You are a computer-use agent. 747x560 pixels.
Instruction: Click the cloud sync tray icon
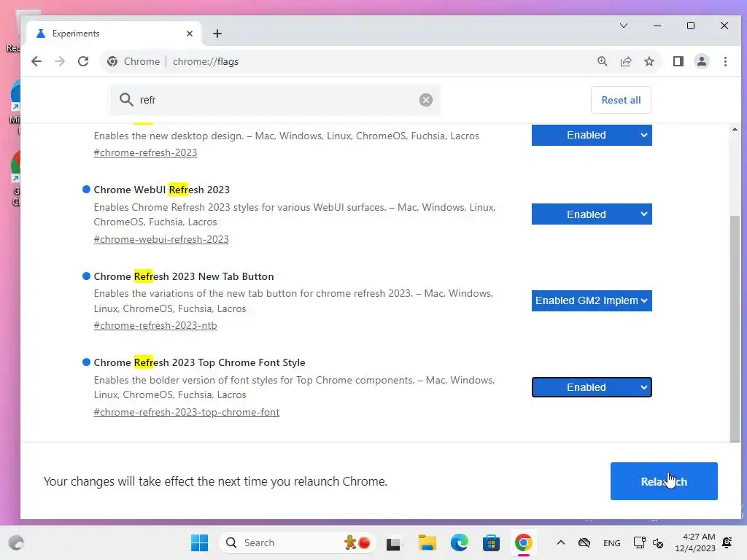click(584, 542)
